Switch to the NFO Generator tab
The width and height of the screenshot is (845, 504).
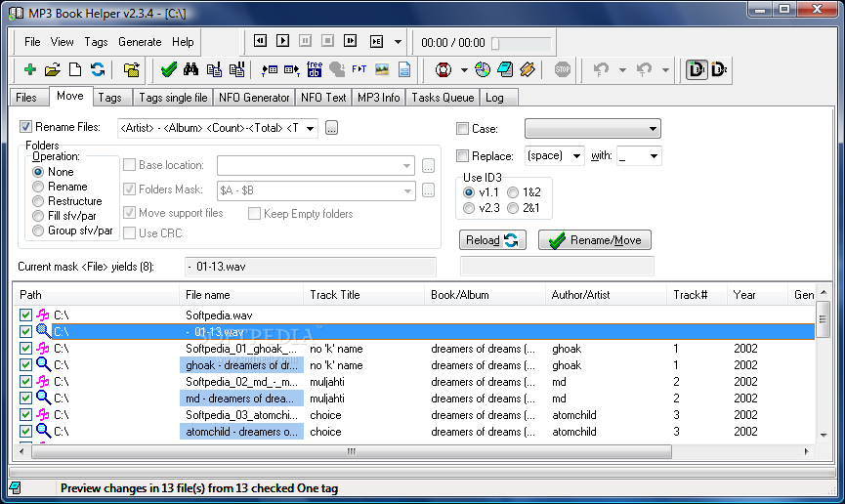(x=254, y=98)
